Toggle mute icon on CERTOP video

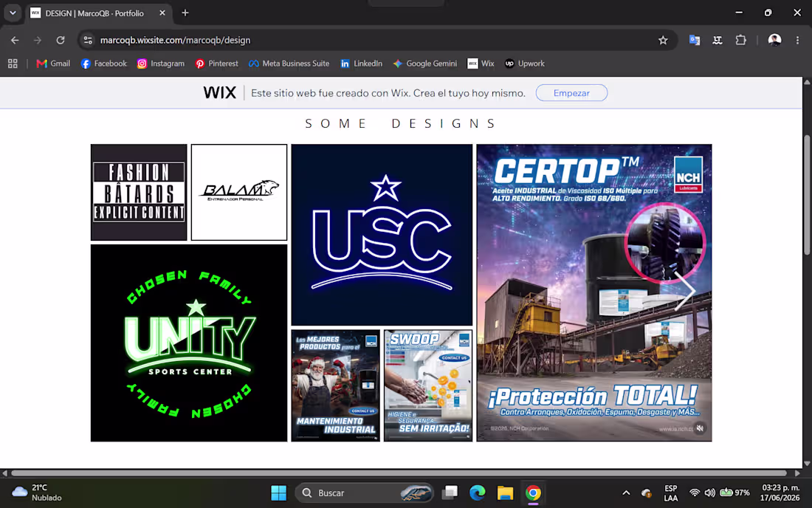click(x=700, y=428)
